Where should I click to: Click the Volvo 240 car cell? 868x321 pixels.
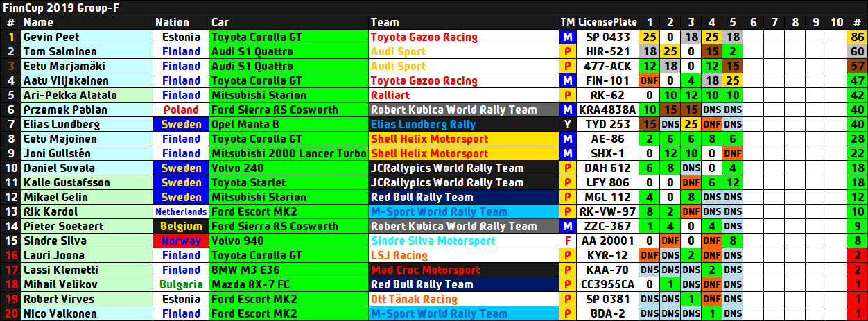click(289, 168)
